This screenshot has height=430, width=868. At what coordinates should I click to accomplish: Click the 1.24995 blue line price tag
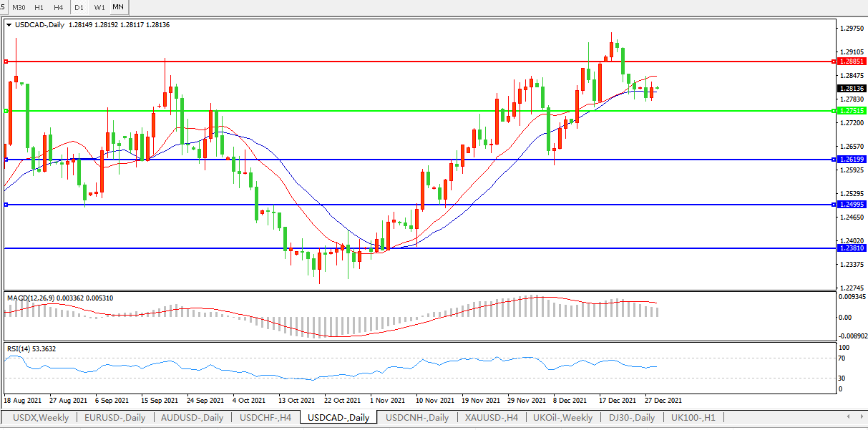(x=852, y=205)
